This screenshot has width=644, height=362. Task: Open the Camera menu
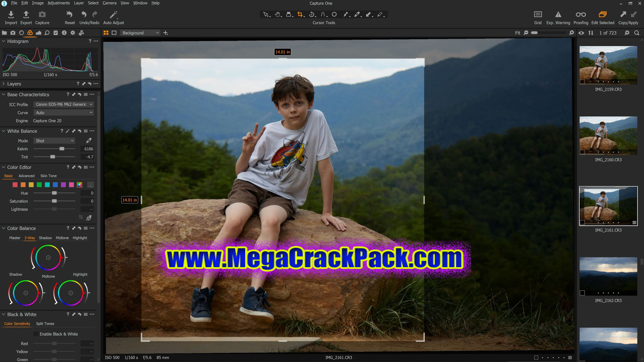click(x=109, y=3)
